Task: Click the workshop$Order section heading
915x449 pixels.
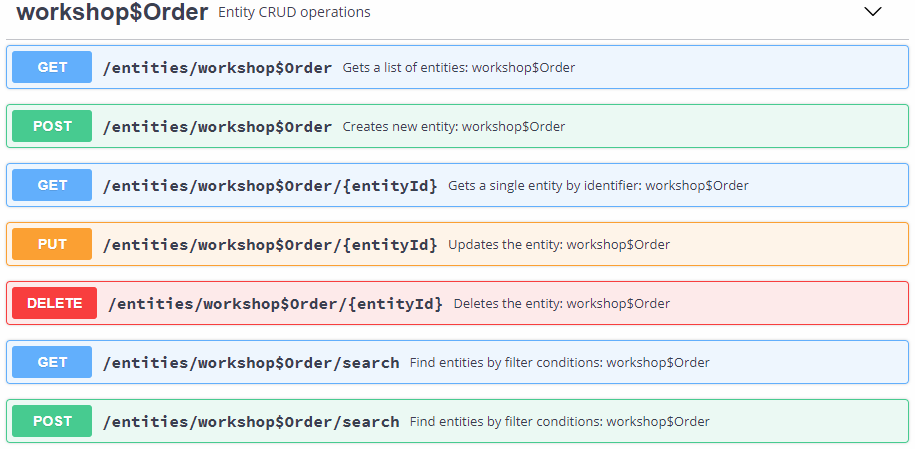Action: tap(112, 13)
